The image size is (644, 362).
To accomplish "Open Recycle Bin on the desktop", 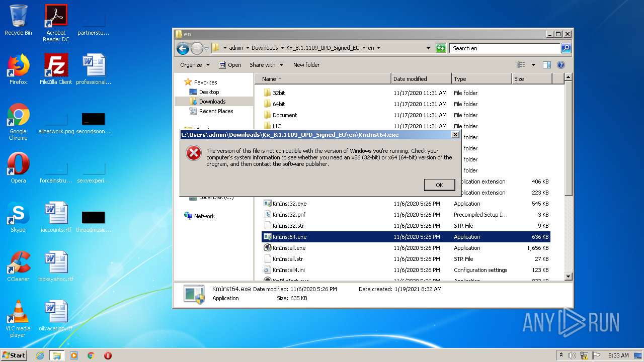I will (x=18, y=20).
